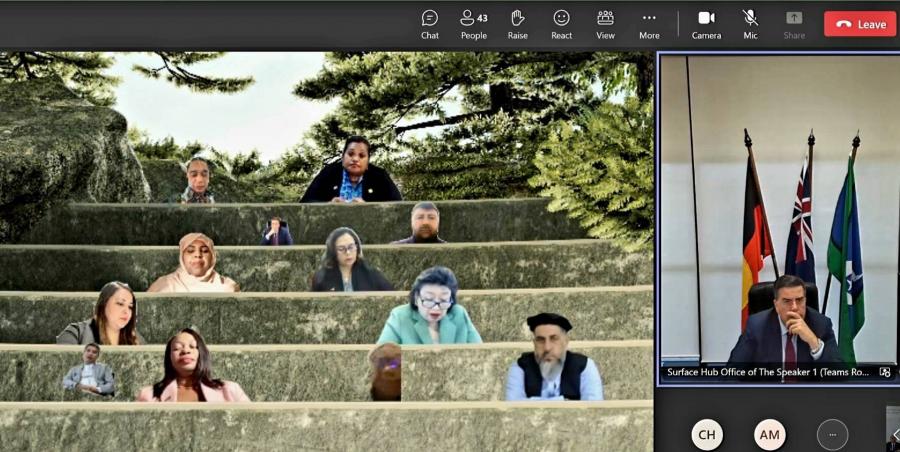This screenshot has height=452, width=900.
Task: Show the People participant list
Action: pyautogui.click(x=473, y=24)
